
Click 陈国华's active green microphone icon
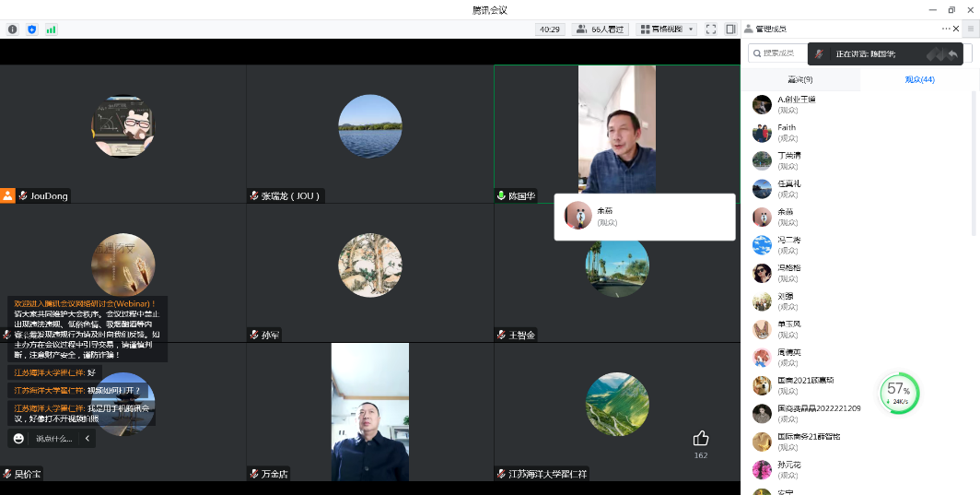502,196
